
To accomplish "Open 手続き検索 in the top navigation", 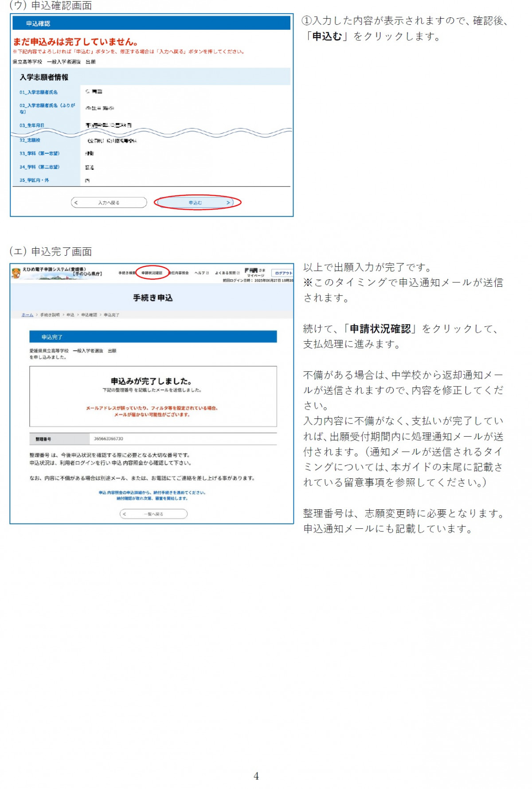I will click(127, 273).
